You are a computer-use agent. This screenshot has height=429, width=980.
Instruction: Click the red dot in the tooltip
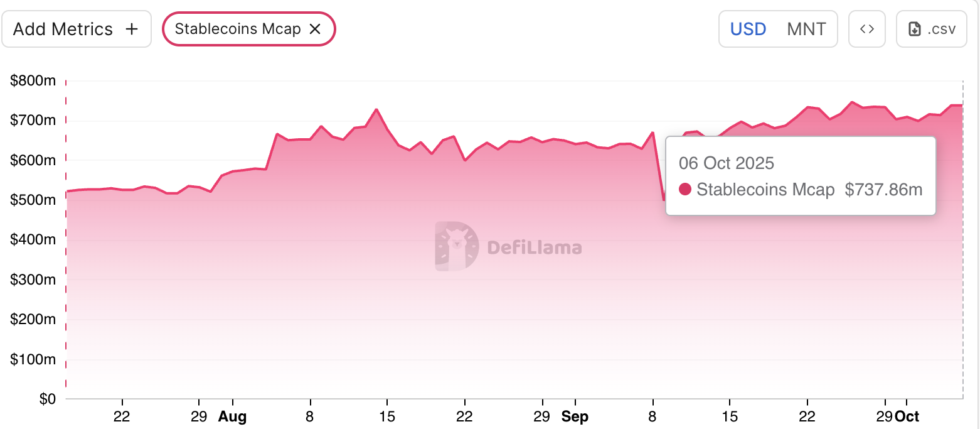(x=685, y=189)
